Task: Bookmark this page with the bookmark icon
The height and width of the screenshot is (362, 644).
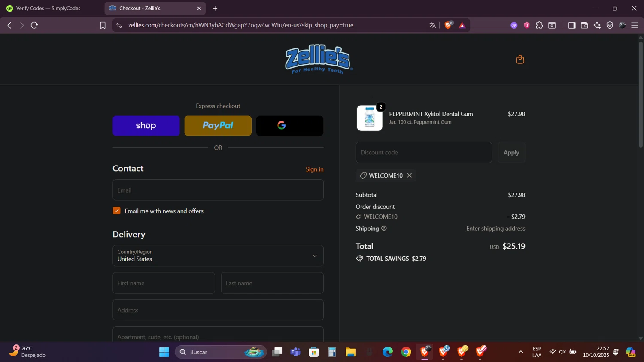Action: [x=103, y=25]
